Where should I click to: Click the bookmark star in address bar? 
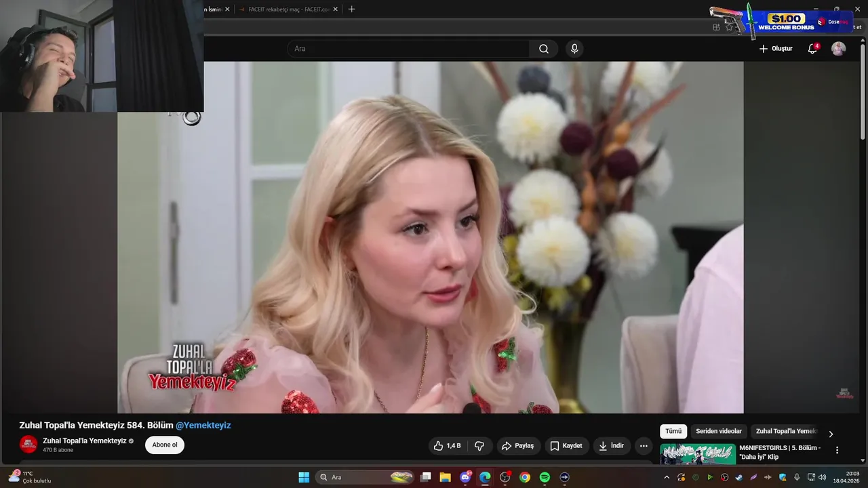coord(729,27)
